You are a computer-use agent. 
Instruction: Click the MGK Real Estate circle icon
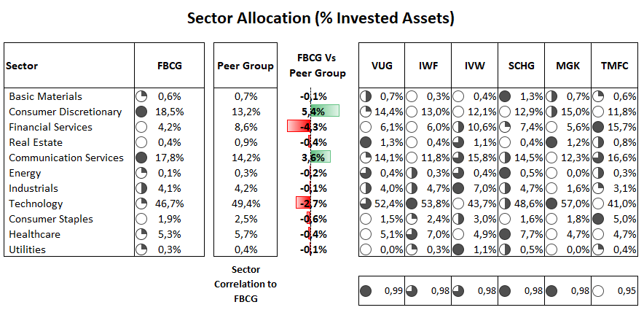tap(551, 142)
